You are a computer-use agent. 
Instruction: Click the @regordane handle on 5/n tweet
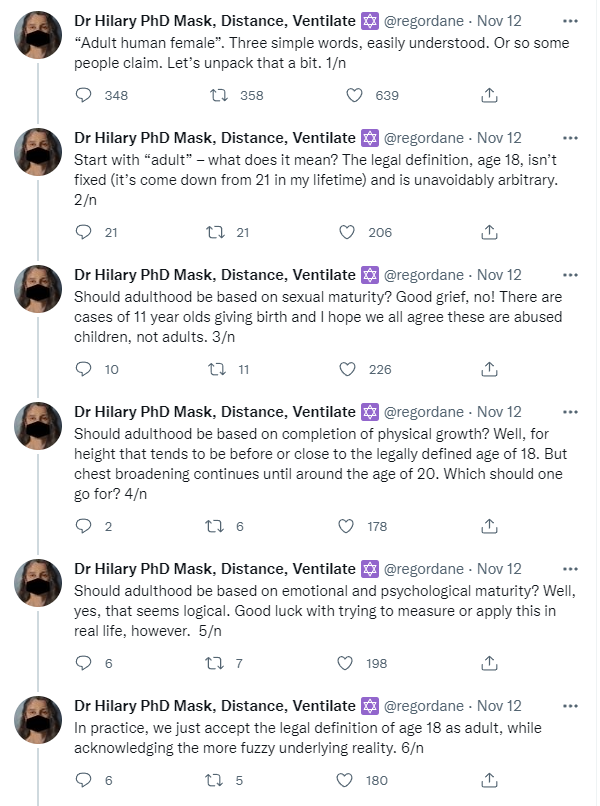[x=424, y=569]
